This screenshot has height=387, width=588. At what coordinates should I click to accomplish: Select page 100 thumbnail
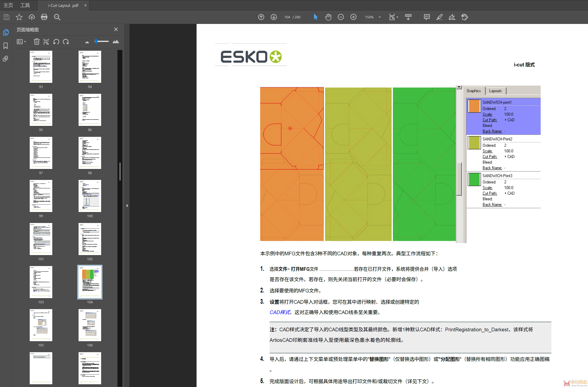pos(90,196)
